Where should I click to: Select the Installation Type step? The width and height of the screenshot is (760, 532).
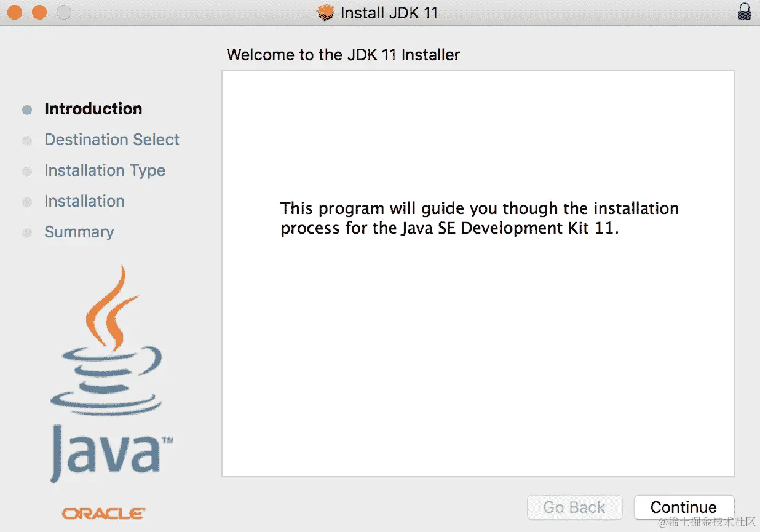[x=105, y=170]
